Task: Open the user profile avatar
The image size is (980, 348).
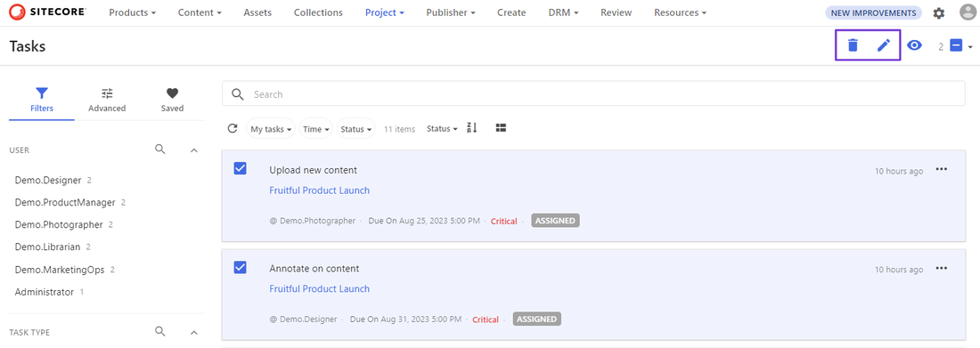Action: click(x=967, y=12)
